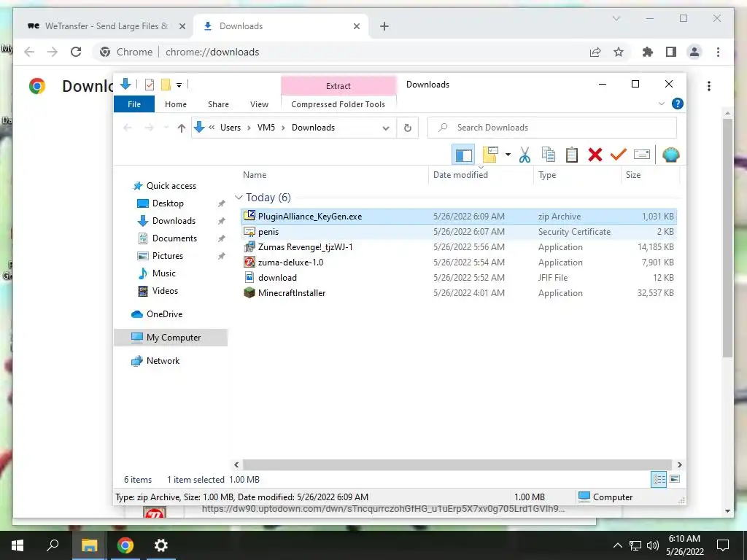Open Network in the navigation pane

(163, 361)
